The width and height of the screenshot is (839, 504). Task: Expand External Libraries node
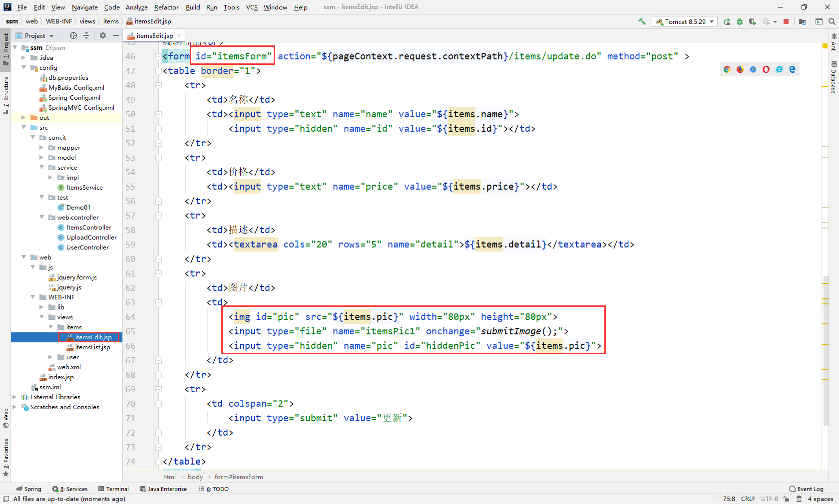pyautogui.click(x=14, y=397)
